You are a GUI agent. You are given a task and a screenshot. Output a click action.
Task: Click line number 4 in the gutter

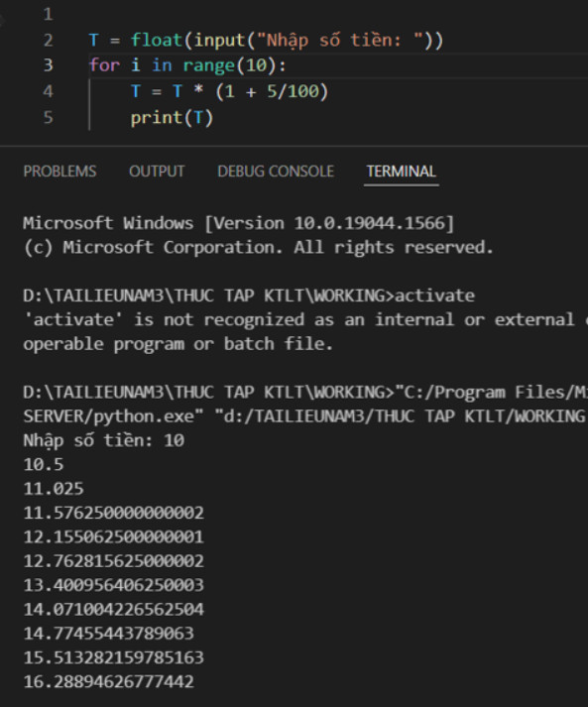click(x=49, y=91)
